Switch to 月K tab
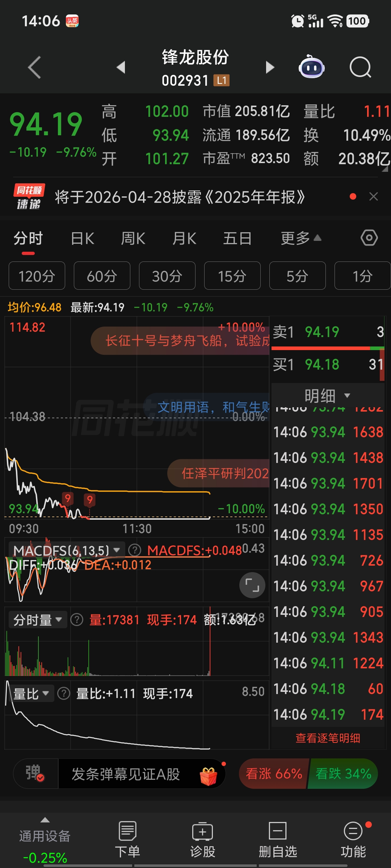 pyautogui.click(x=184, y=239)
